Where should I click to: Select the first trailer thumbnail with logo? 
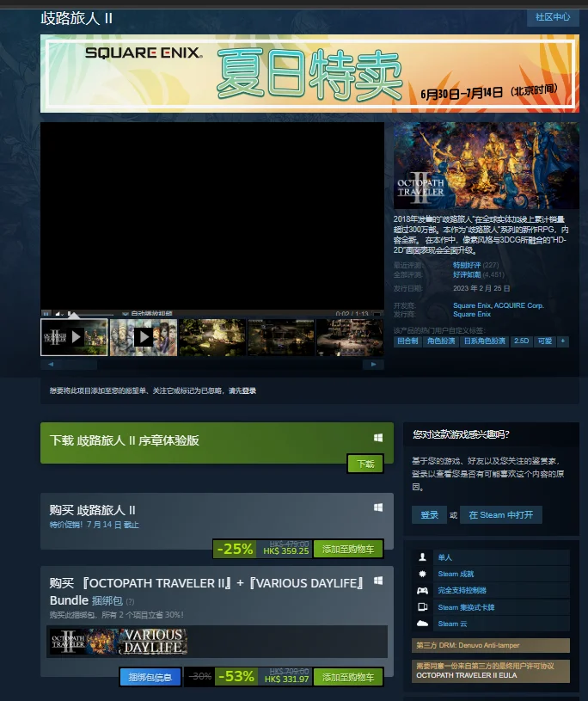[x=74, y=337]
